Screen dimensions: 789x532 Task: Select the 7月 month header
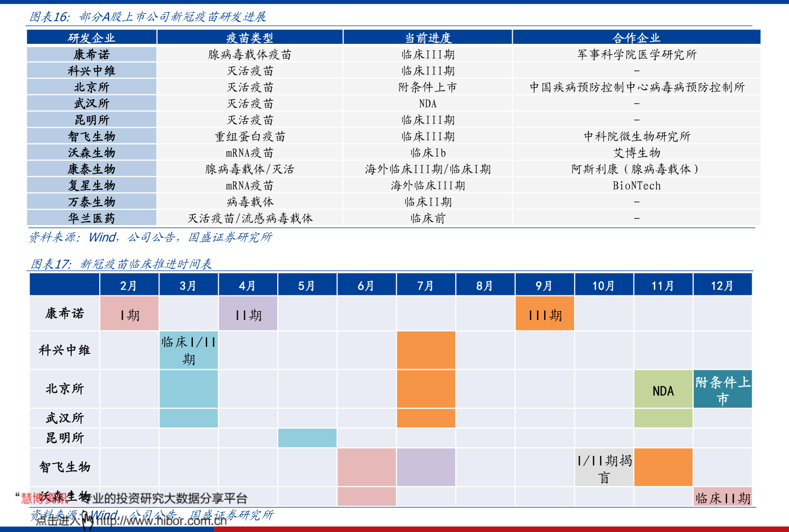(426, 285)
